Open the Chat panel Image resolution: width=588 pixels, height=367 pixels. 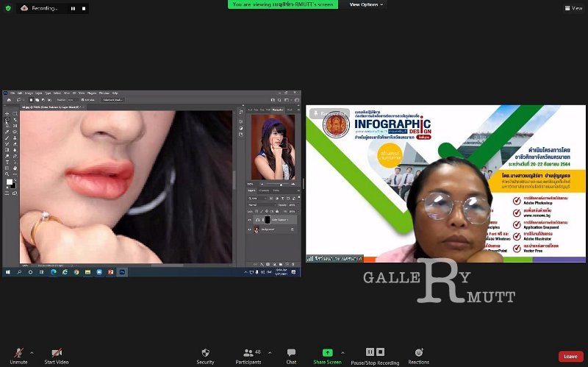click(291, 354)
